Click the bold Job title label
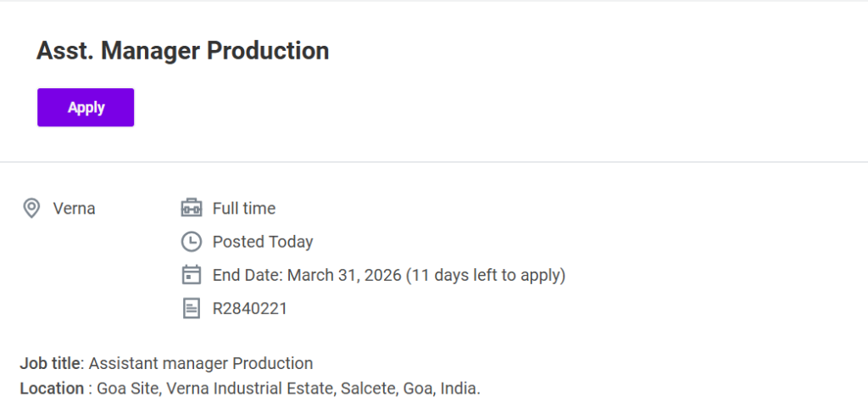Viewport: 868px width, 414px height. [50, 363]
